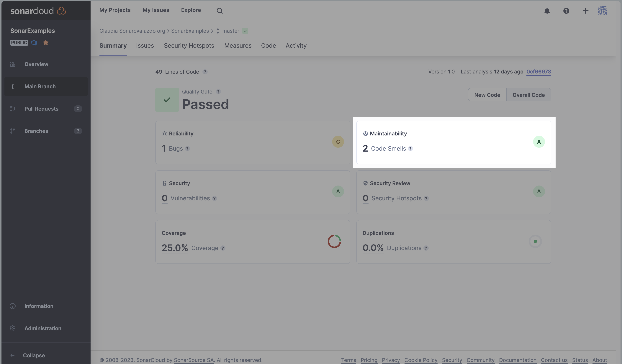Click the Lines of Code help icon
The height and width of the screenshot is (364, 622).
click(x=205, y=72)
